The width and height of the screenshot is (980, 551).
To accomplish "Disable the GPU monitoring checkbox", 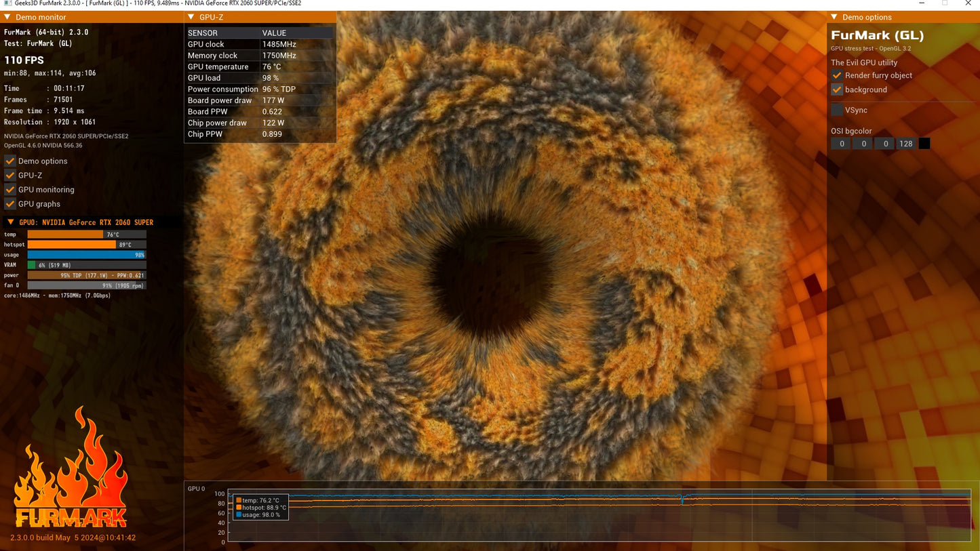I will coord(10,190).
